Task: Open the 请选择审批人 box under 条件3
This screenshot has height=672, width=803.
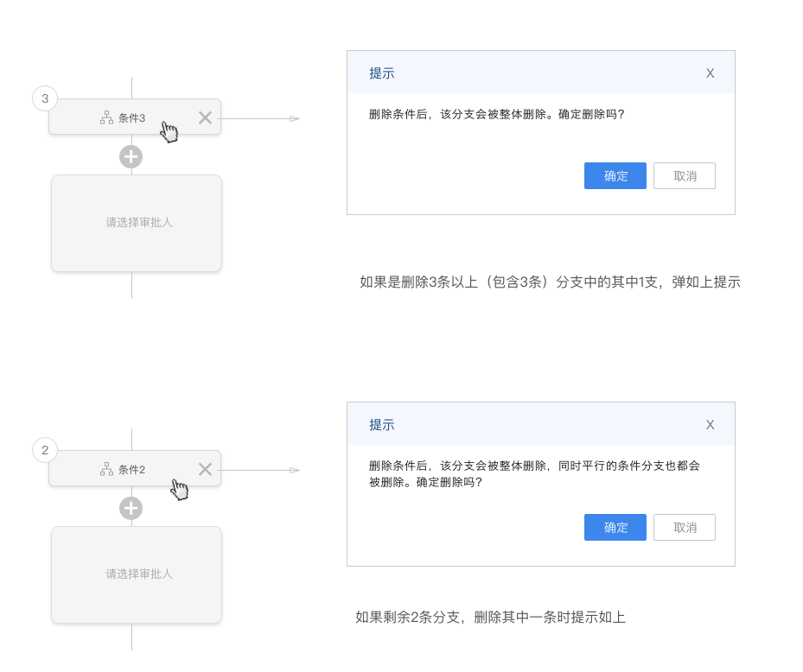Action: pyautogui.click(x=137, y=223)
